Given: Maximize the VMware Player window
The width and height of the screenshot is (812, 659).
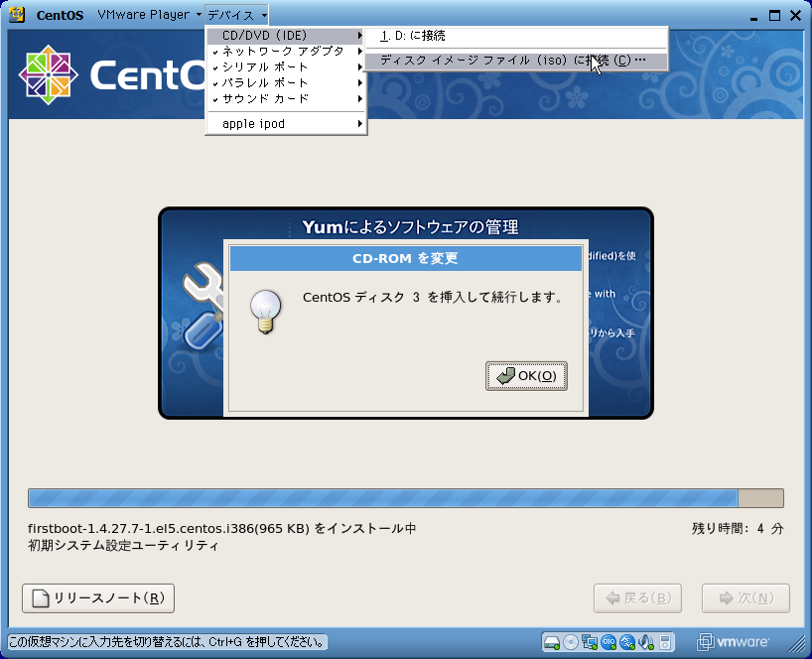Looking at the screenshot, I should tap(774, 16).
